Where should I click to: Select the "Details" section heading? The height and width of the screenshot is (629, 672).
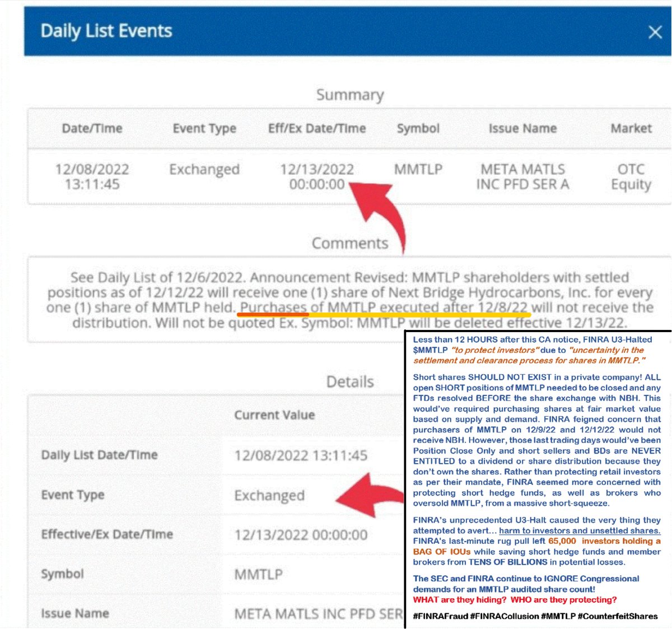coord(350,382)
